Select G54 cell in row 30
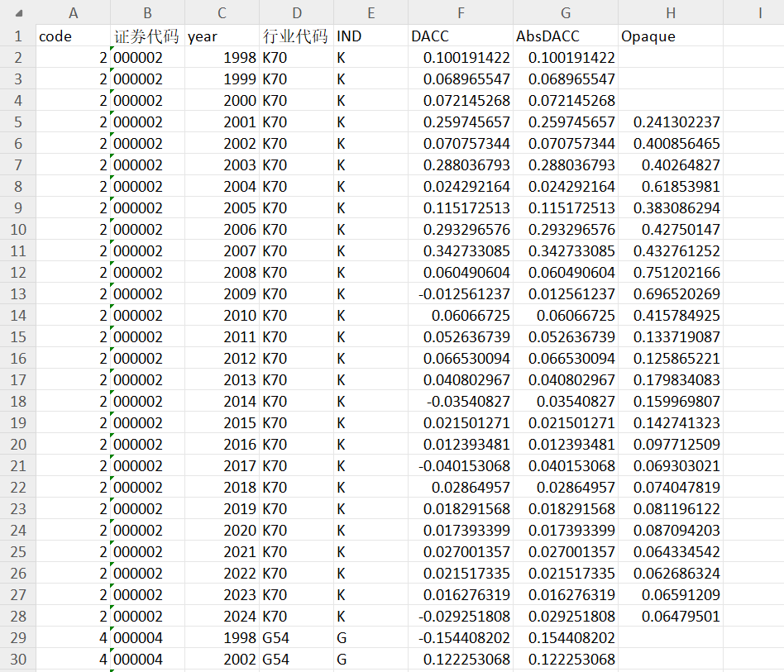This screenshot has width=784, height=672. (297, 659)
